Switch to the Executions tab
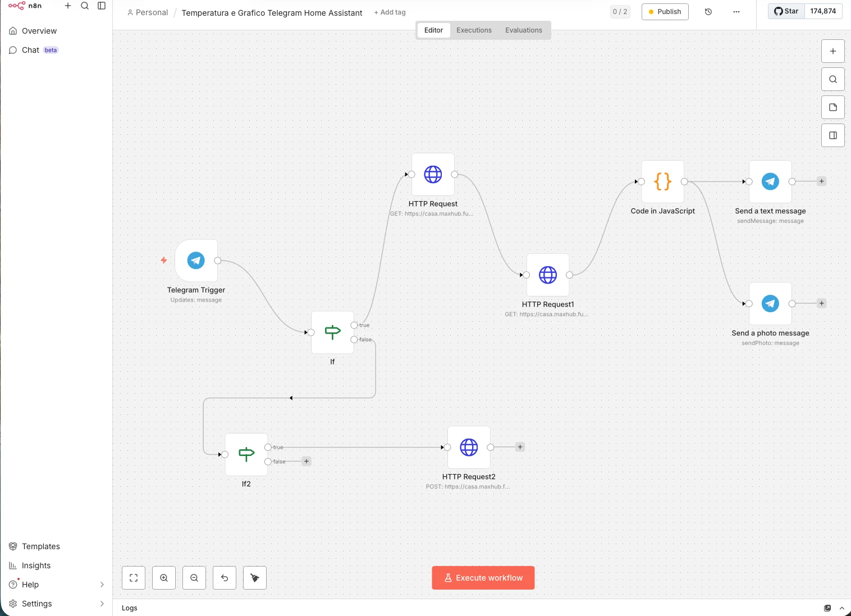This screenshot has height=616, width=851. tap(473, 30)
